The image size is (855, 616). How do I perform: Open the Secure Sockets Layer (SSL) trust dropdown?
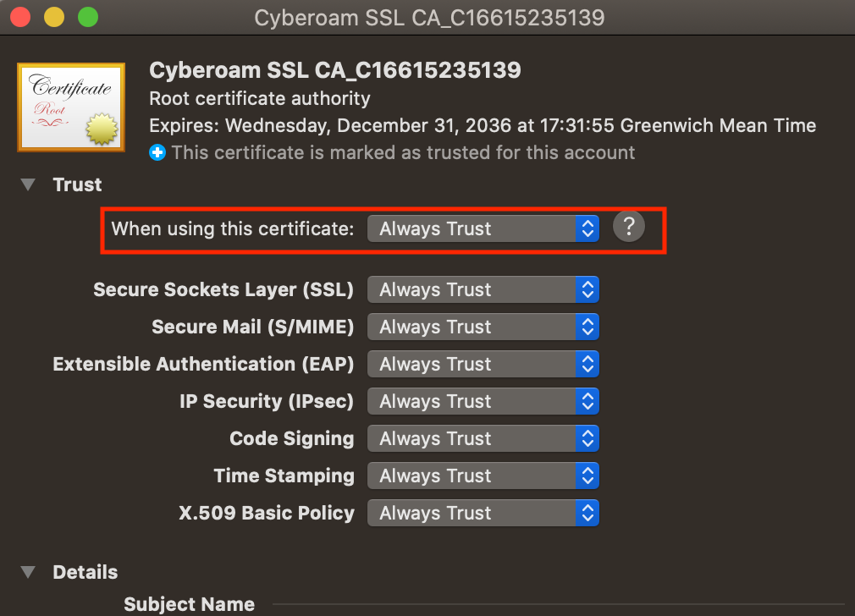483,289
